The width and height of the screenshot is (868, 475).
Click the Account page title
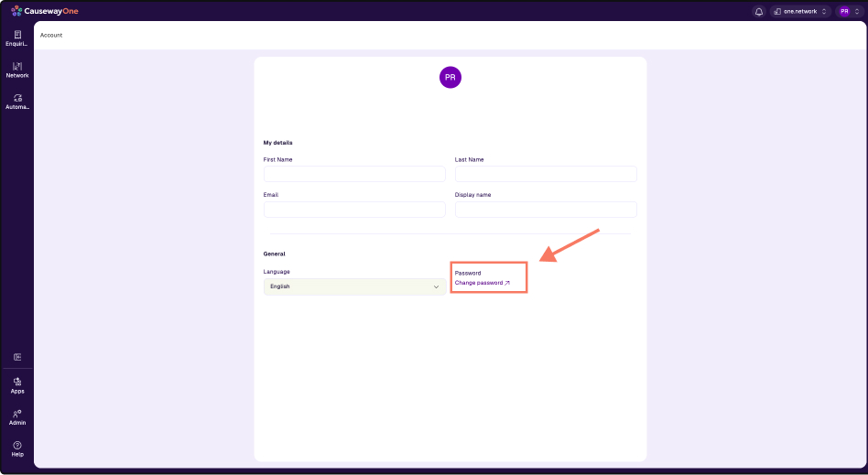point(51,35)
